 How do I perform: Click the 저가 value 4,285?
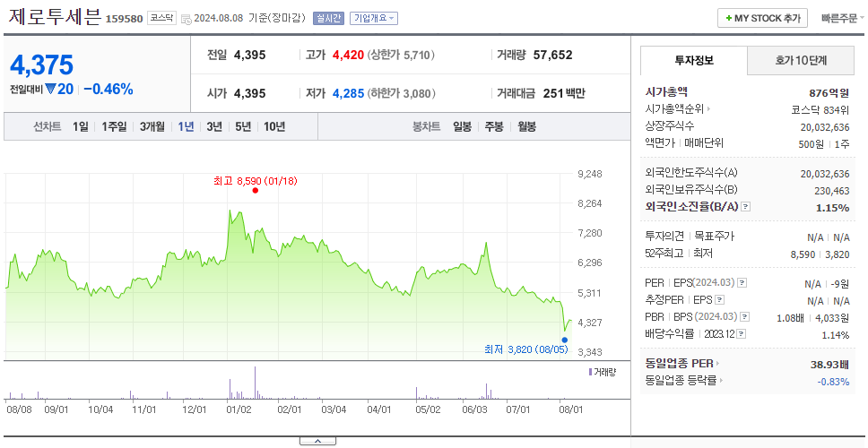coord(348,93)
